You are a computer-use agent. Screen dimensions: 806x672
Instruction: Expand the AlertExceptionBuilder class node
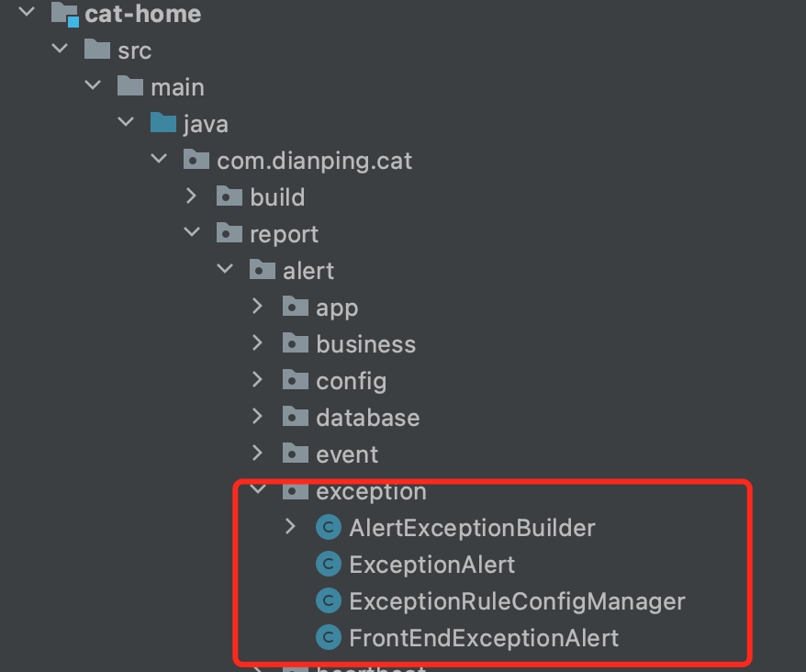[x=290, y=528]
